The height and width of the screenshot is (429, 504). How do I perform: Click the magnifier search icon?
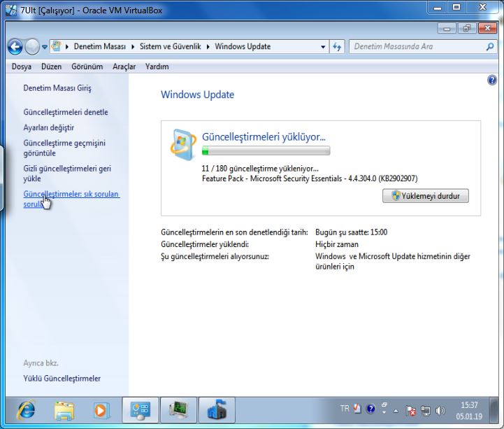click(x=490, y=47)
